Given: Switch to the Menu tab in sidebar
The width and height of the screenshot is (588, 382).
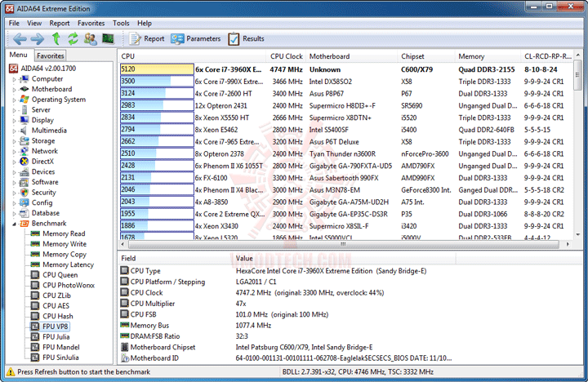Looking at the screenshot, I should pyautogui.click(x=18, y=55).
